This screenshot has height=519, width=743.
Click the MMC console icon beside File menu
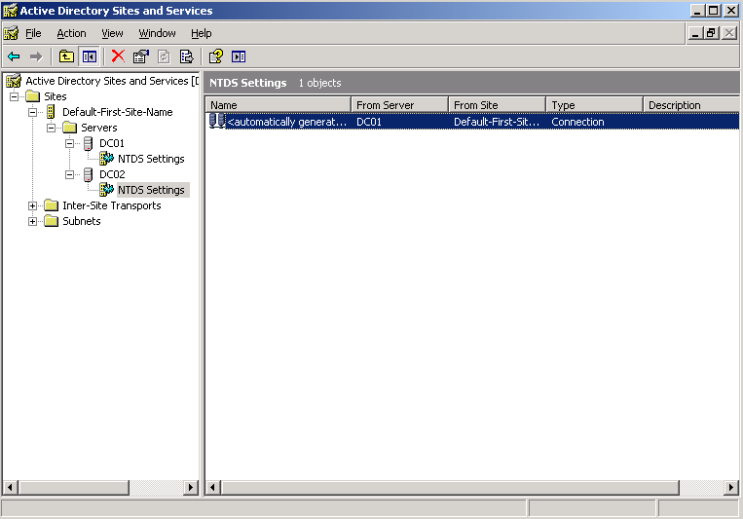click(11, 33)
